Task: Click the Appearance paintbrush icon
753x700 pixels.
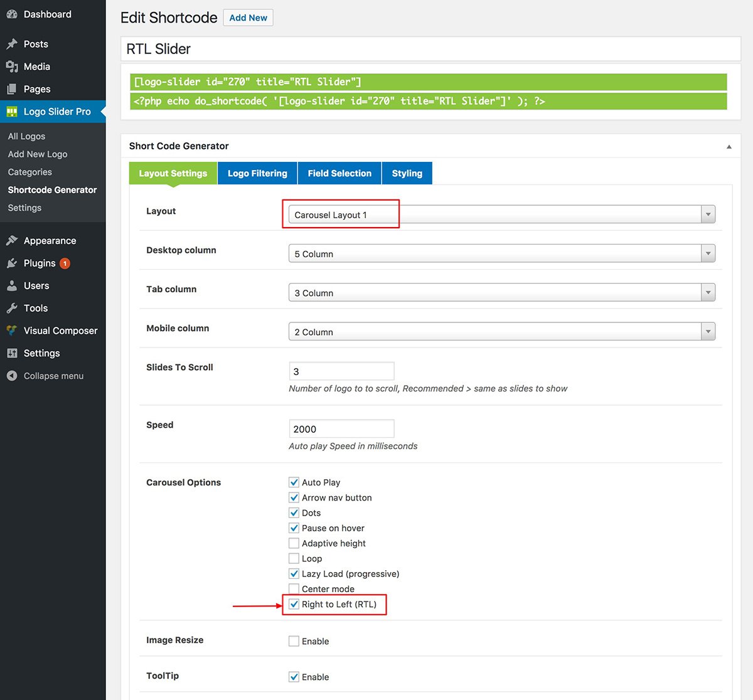Action: pyautogui.click(x=11, y=241)
